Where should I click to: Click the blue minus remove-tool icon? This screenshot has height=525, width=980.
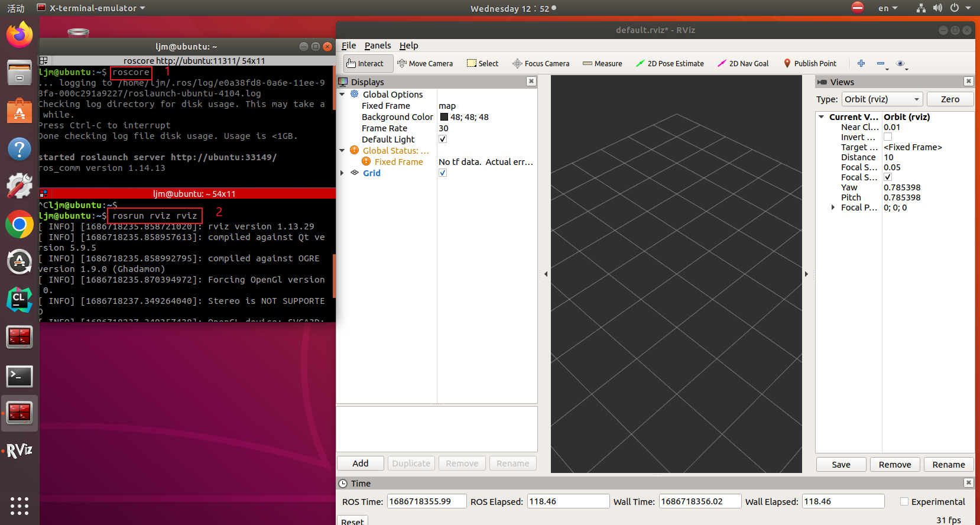881,63
